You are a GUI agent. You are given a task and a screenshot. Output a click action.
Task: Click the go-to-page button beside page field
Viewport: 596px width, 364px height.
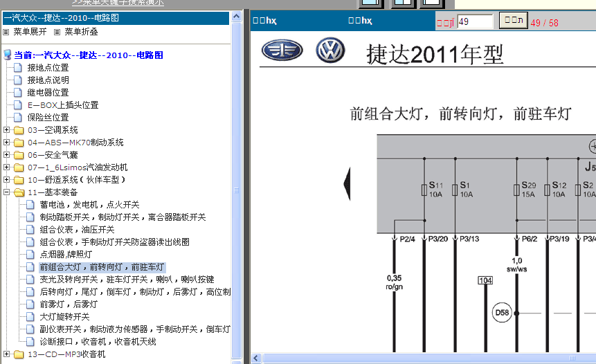514,21
